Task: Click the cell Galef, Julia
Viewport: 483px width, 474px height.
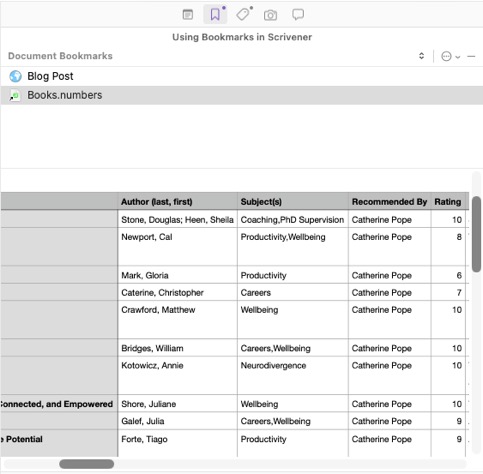Action: 177,421
